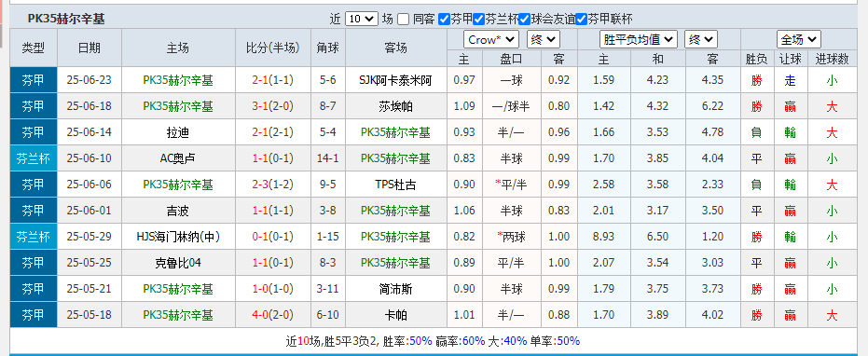Click the 类型 column header
Viewport: 868px width, 356px height.
click(34, 48)
